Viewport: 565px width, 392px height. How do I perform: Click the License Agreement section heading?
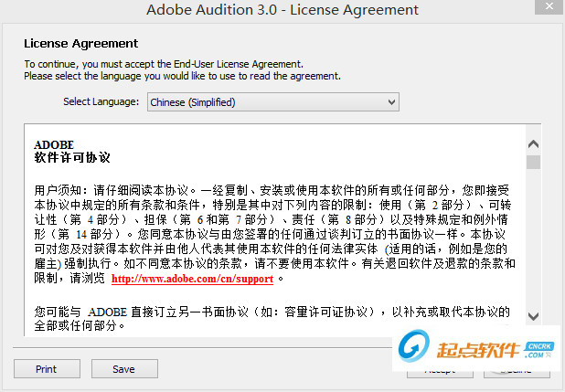(x=80, y=43)
